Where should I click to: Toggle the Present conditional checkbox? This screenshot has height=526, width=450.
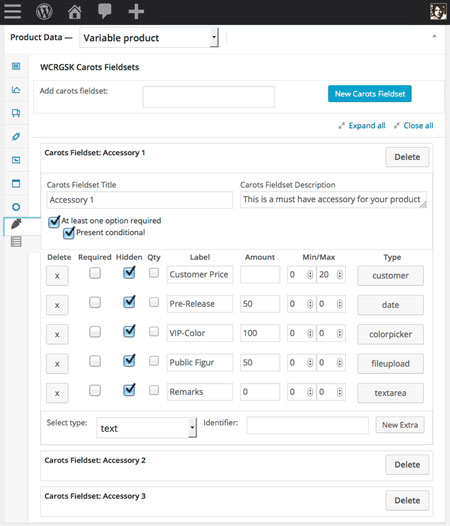click(x=69, y=233)
